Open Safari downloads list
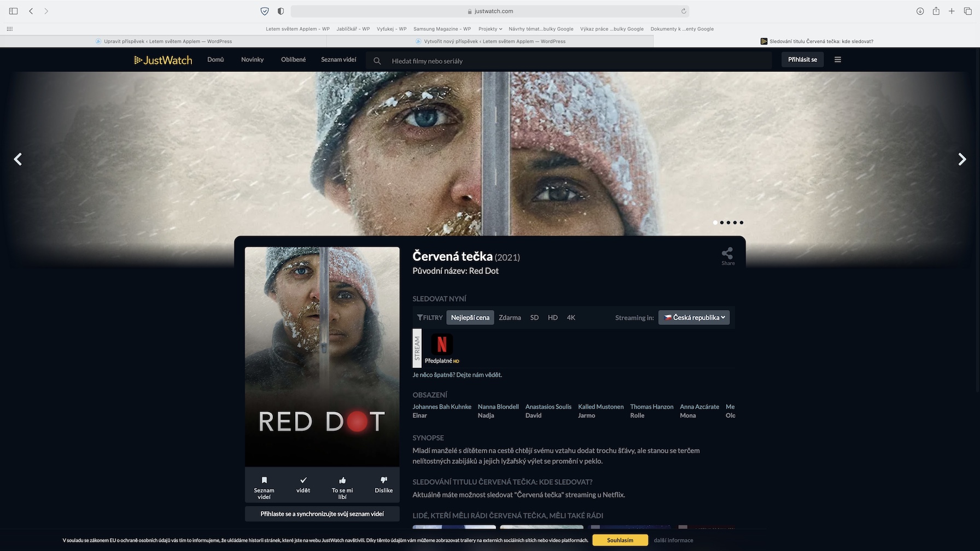Viewport: 980px width, 551px height. click(x=920, y=11)
